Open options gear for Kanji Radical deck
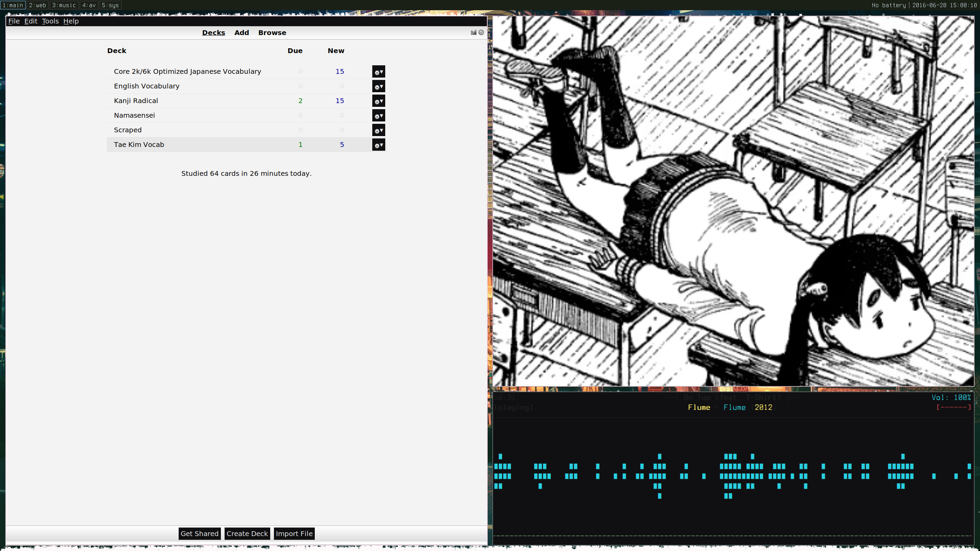 [378, 101]
